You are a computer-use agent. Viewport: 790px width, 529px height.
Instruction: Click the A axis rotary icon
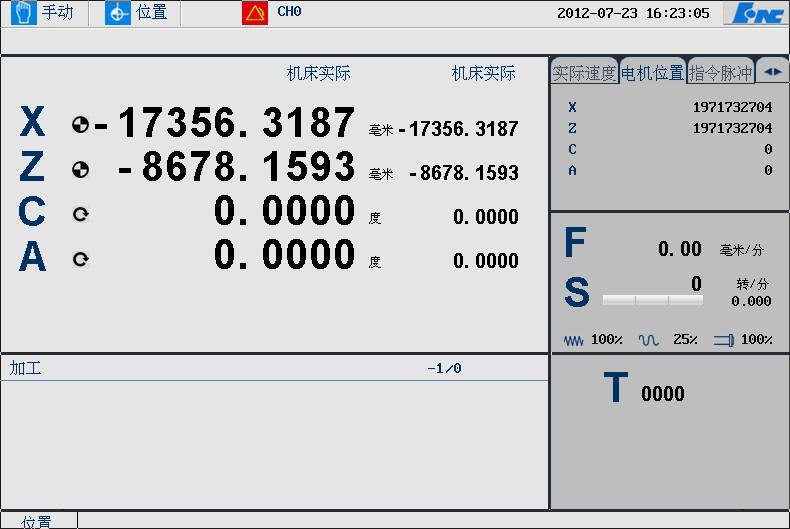(x=80, y=259)
